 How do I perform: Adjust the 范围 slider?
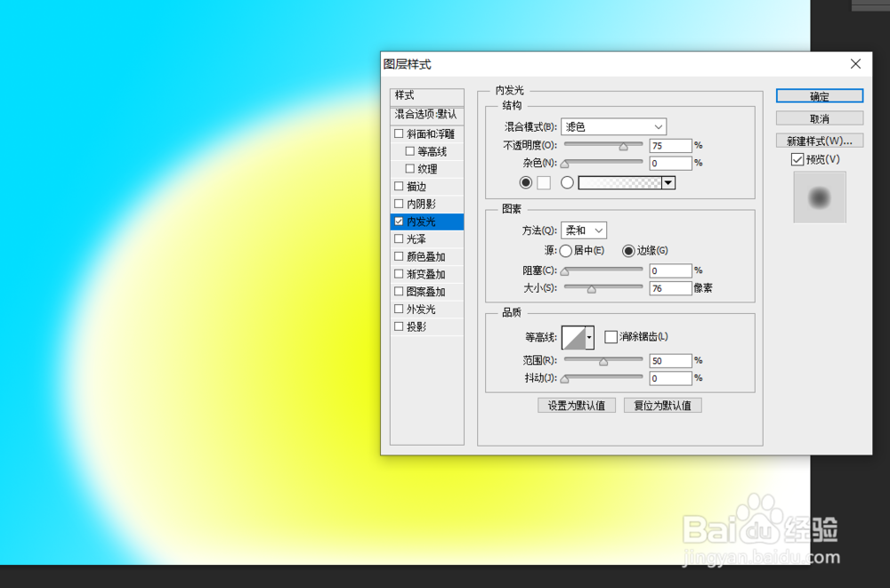[x=603, y=360]
